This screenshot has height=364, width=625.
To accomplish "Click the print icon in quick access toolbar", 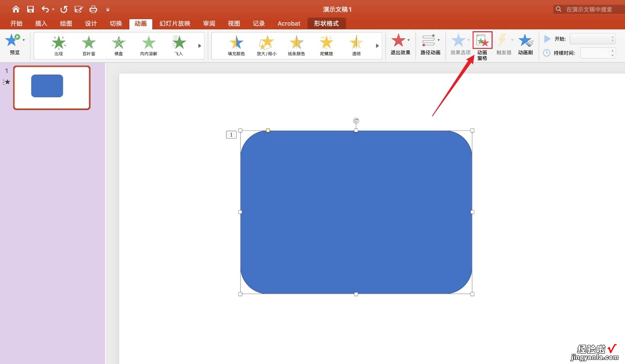I will (x=93, y=9).
